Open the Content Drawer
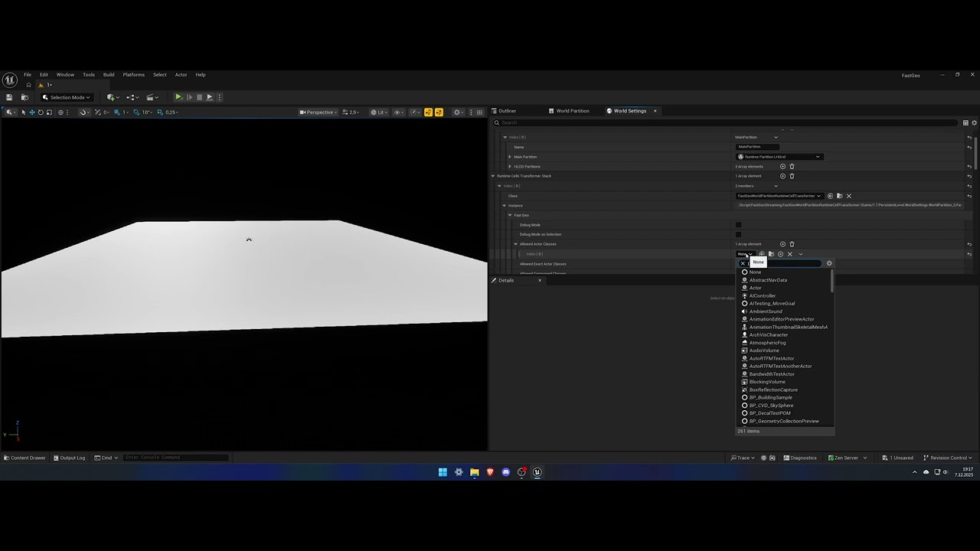 [24, 458]
